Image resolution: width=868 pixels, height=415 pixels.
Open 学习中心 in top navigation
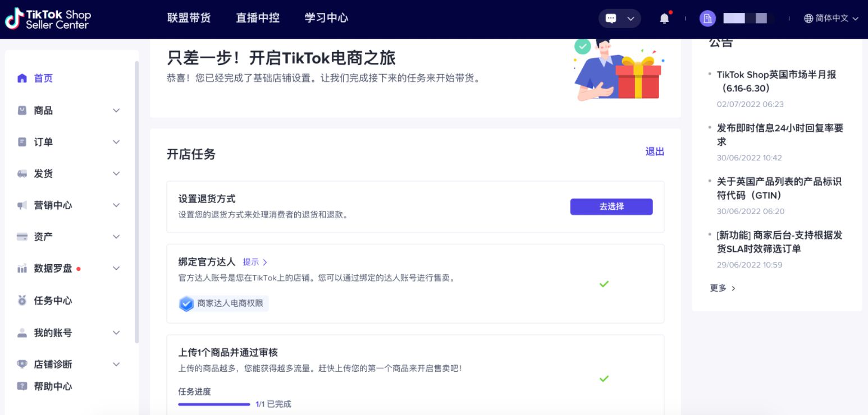pos(326,18)
